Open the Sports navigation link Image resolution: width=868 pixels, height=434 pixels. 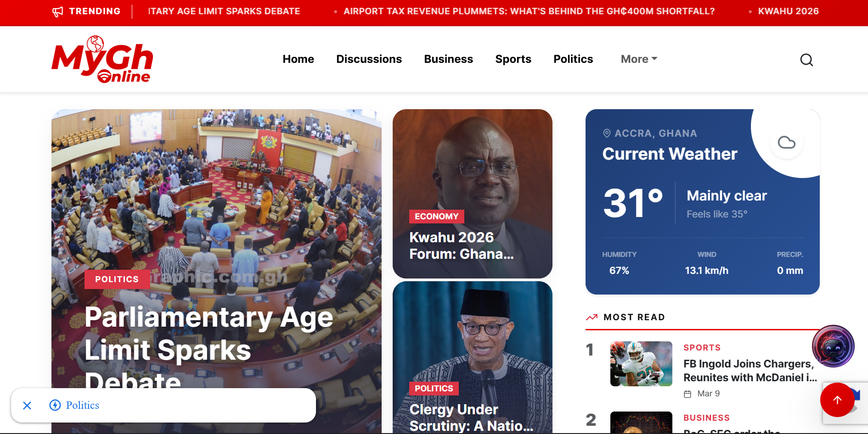(x=513, y=59)
